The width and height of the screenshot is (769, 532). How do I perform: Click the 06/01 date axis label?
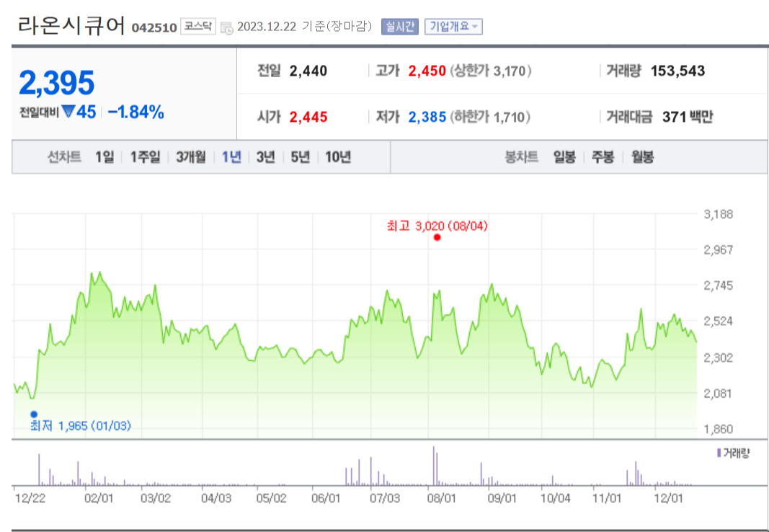click(x=326, y=499)
